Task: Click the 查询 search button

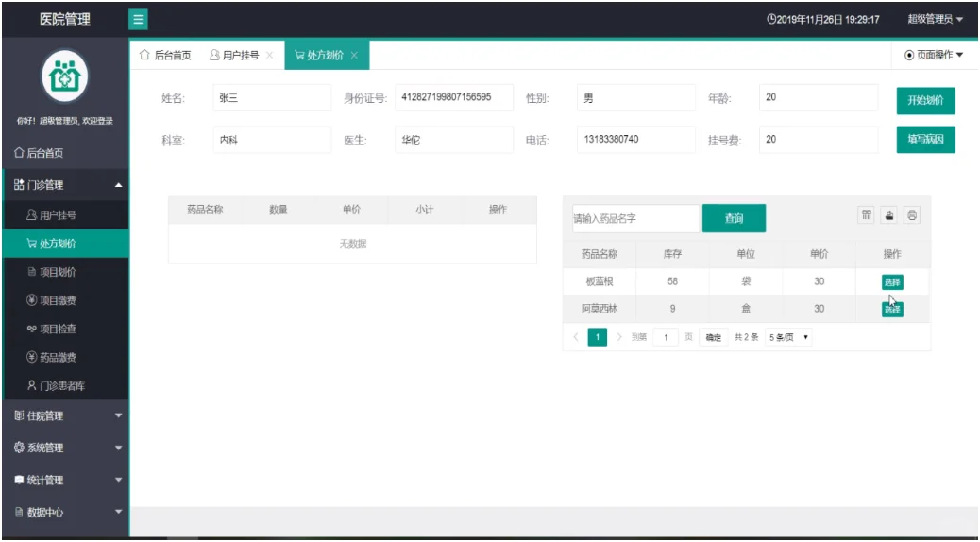Action: point(734,218)
